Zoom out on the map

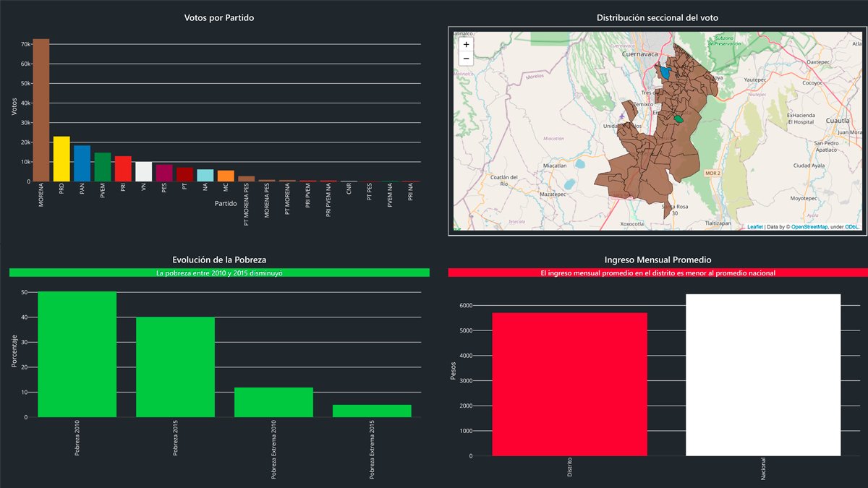466,59
